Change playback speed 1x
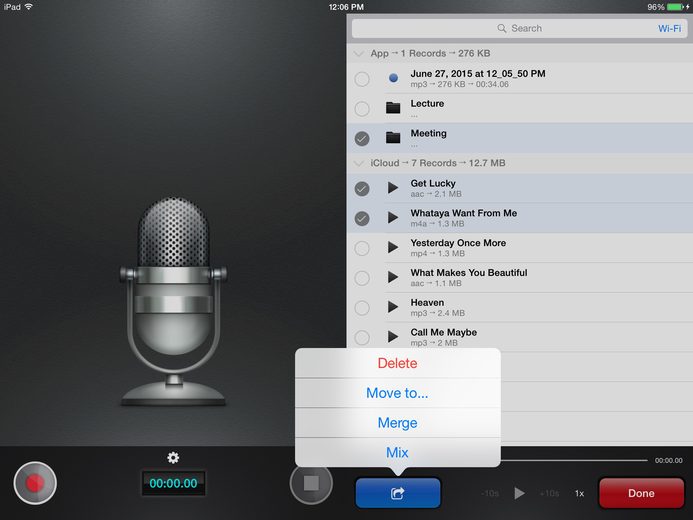This screenshot has width=693, height=520. [579, 493]
